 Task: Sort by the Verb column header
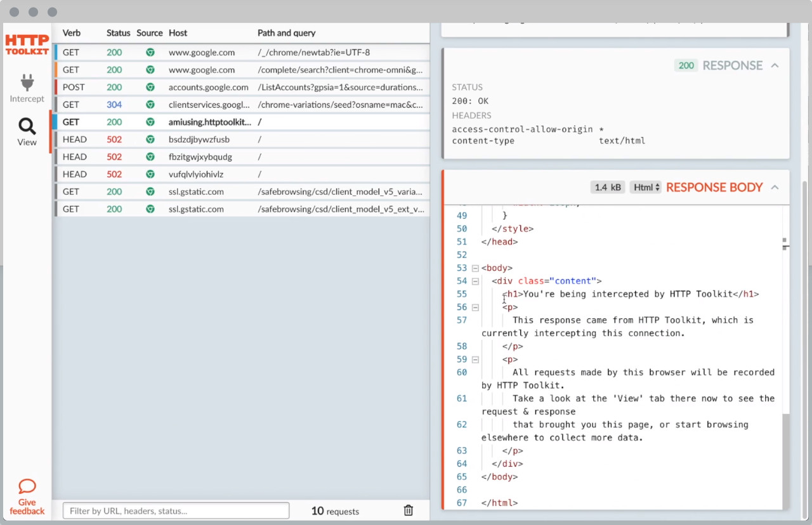coord(72,33)
